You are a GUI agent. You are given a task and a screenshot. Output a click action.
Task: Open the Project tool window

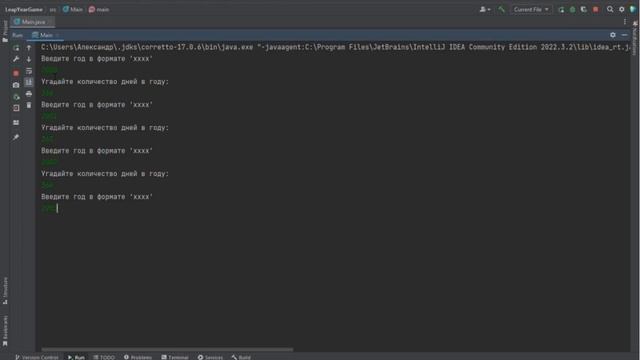[5, 31]
